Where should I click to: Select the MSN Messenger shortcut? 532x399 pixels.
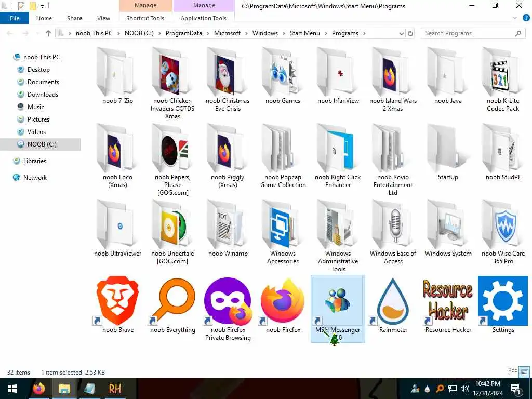[x=338, y=309]
